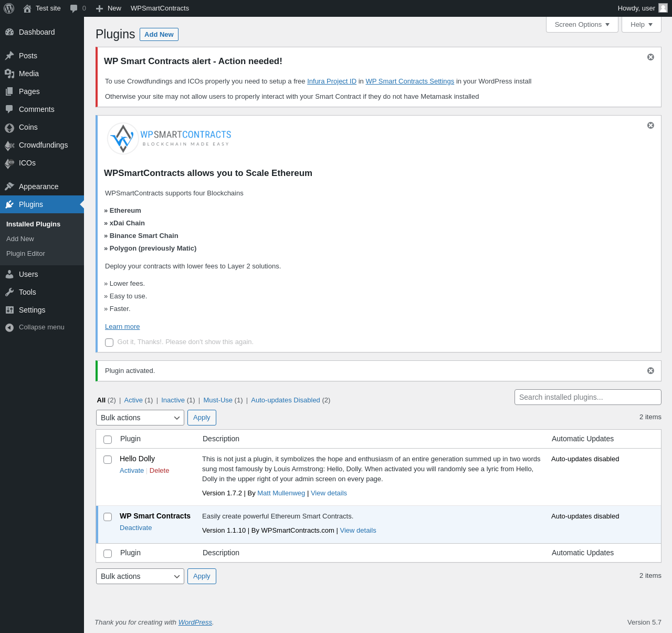Click the Comments speech bubble sidebar icon

9,109
